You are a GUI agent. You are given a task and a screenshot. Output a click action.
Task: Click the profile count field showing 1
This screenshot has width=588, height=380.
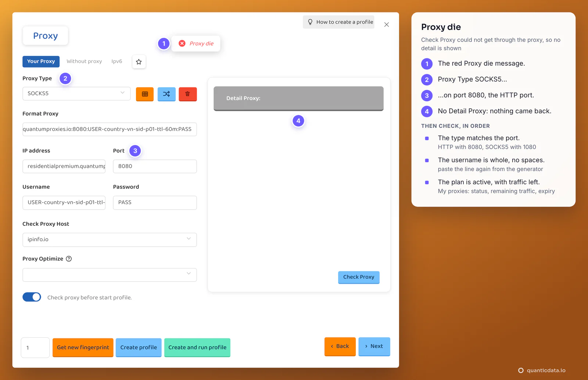coord(35,348)
